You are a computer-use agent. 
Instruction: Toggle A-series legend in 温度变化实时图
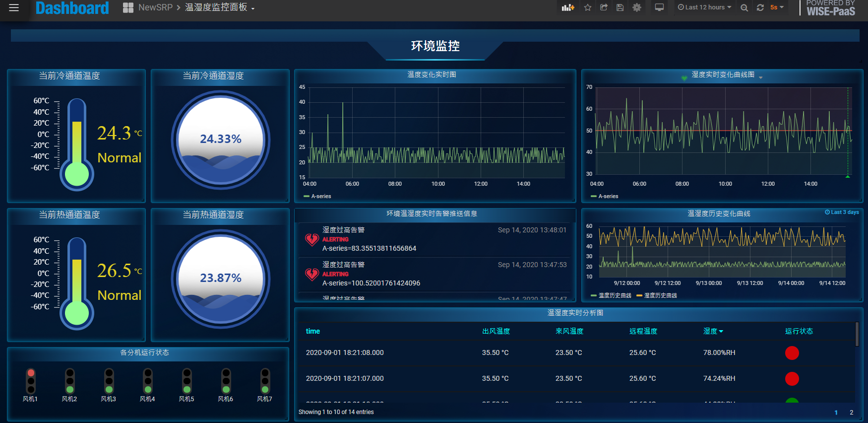pos(320,196)
